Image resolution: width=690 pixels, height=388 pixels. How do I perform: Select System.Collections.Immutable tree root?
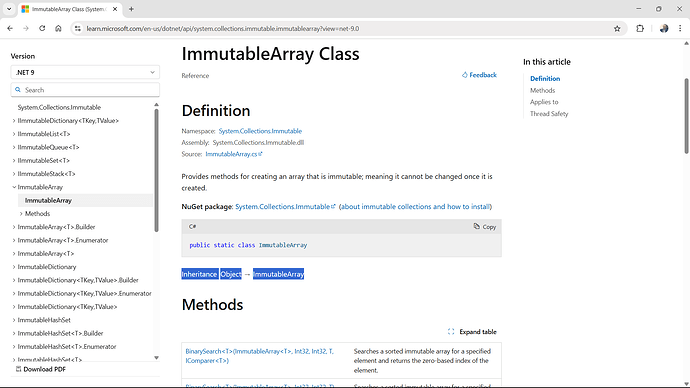click(x=59, y=107)
